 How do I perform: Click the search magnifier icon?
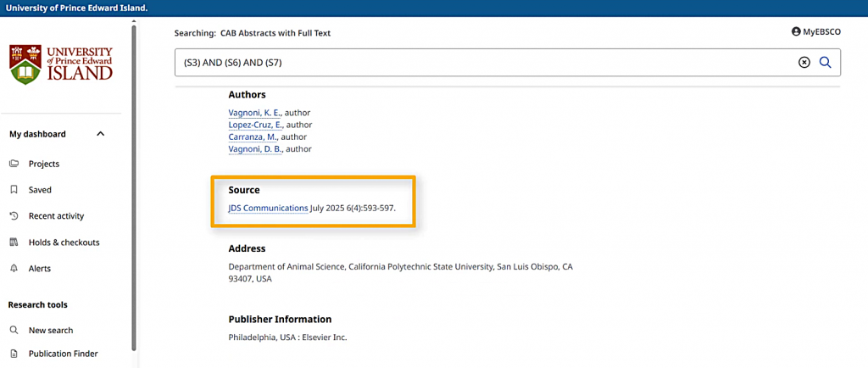[x=825, y=62]
